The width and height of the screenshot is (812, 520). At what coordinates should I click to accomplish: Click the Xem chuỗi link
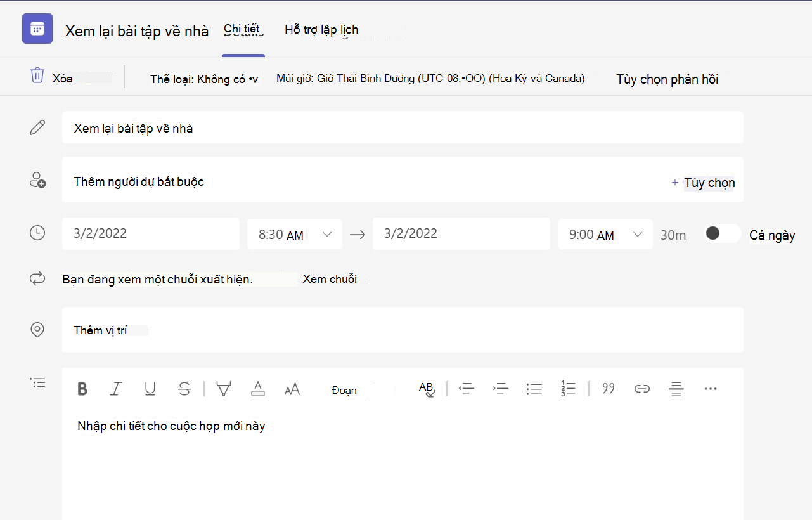click(x=330, y=279)
